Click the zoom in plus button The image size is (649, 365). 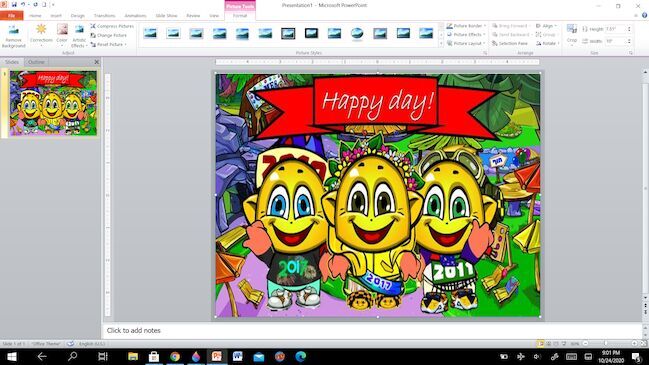(x=634, y=343)
